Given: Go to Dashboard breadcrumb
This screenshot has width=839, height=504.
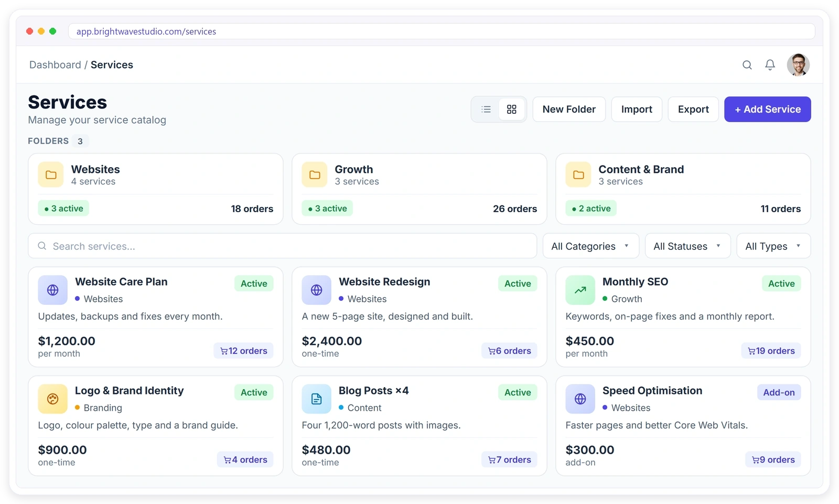Looking at the screenshot, I should click(55, 65).
